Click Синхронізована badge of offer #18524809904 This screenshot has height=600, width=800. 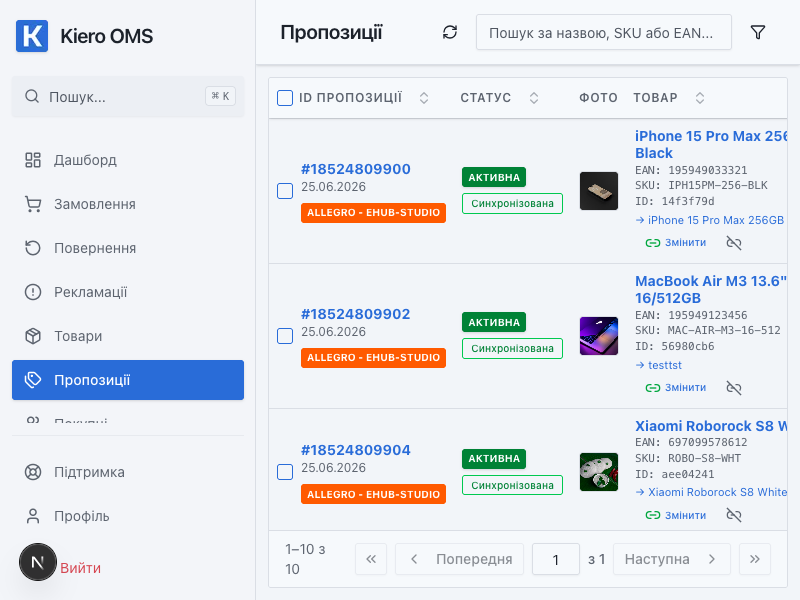(x=512, y=485)
